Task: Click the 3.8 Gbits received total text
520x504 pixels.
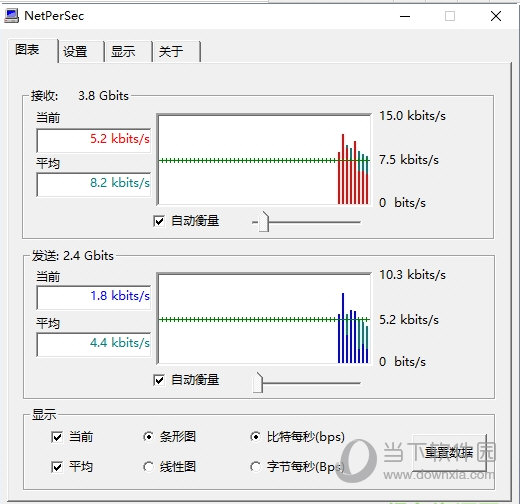Action: pos(103,96)
